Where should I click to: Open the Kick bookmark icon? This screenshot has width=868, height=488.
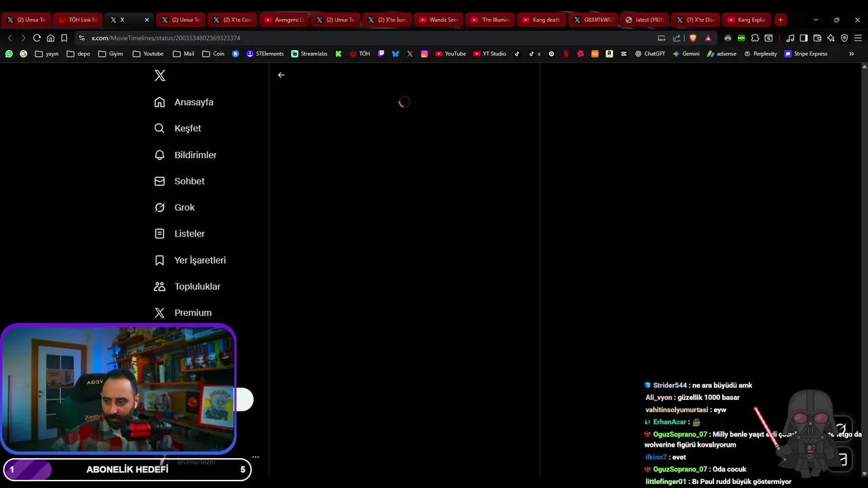click(x=338, y=54)
